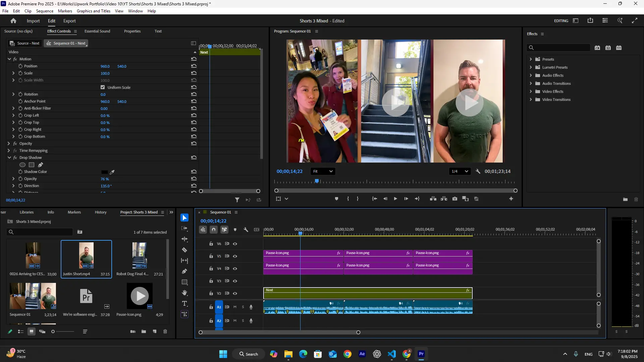Click the Add Marker button in Program monitor
Screen dimensions: 644x362
point(336,199)
